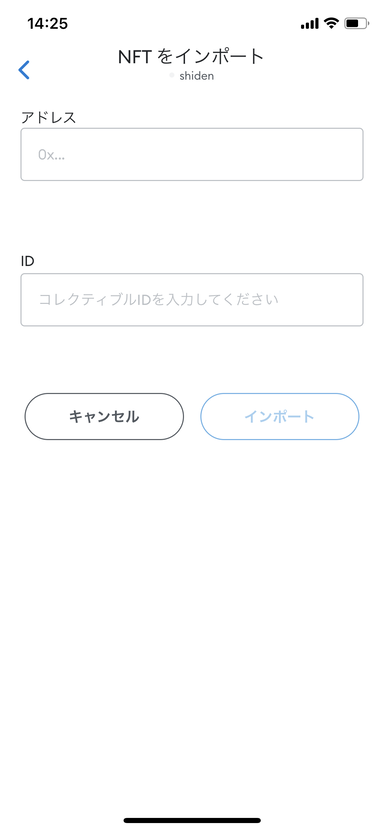Tap the cellular signal strength icon
The height and width of the screenshot is (831, 384).
[x=309, y=23]
